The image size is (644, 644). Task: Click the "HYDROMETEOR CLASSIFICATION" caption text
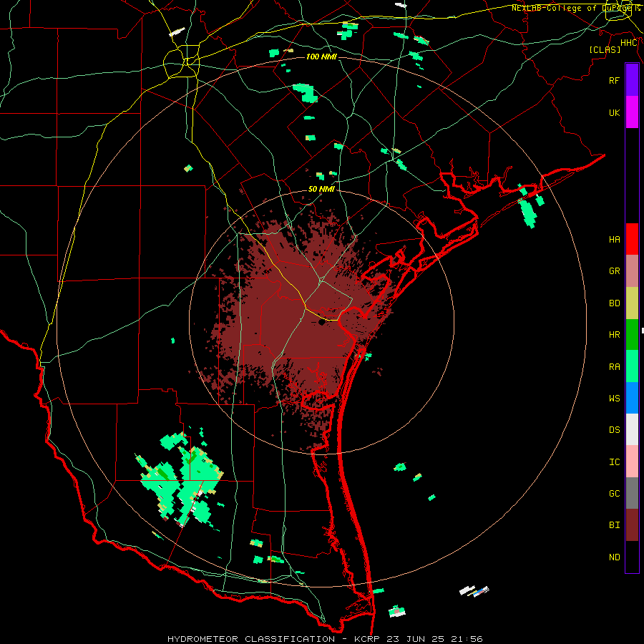(x=251, y=639)
